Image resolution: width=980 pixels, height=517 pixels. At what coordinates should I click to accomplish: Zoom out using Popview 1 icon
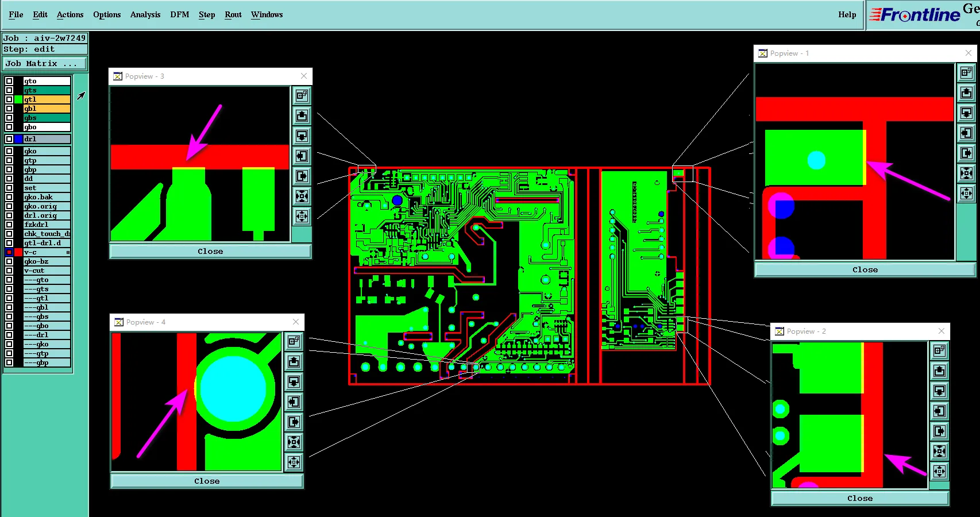(967, 193)
